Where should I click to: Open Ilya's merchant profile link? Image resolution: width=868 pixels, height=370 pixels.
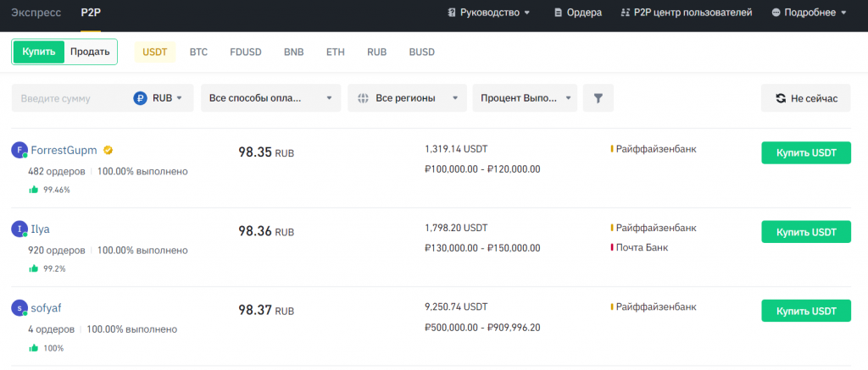point(41,229)
